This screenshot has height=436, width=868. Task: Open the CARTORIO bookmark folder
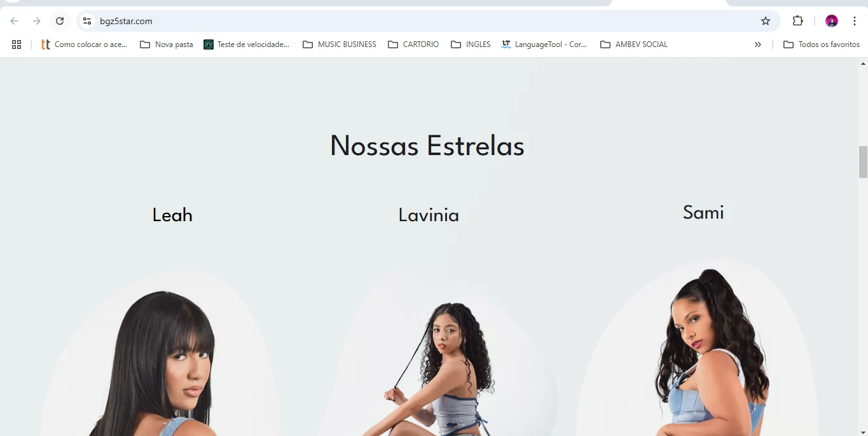[x=413, y=44]
